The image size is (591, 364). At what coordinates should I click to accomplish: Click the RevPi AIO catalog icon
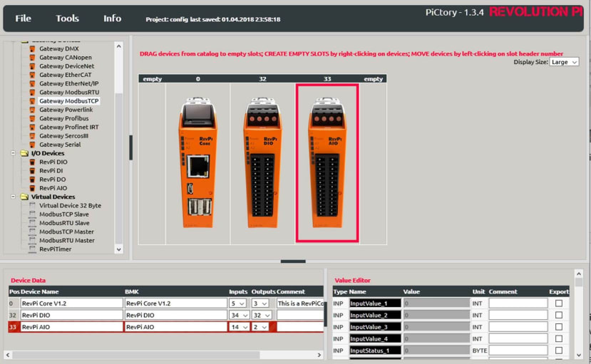click(32, 188)
